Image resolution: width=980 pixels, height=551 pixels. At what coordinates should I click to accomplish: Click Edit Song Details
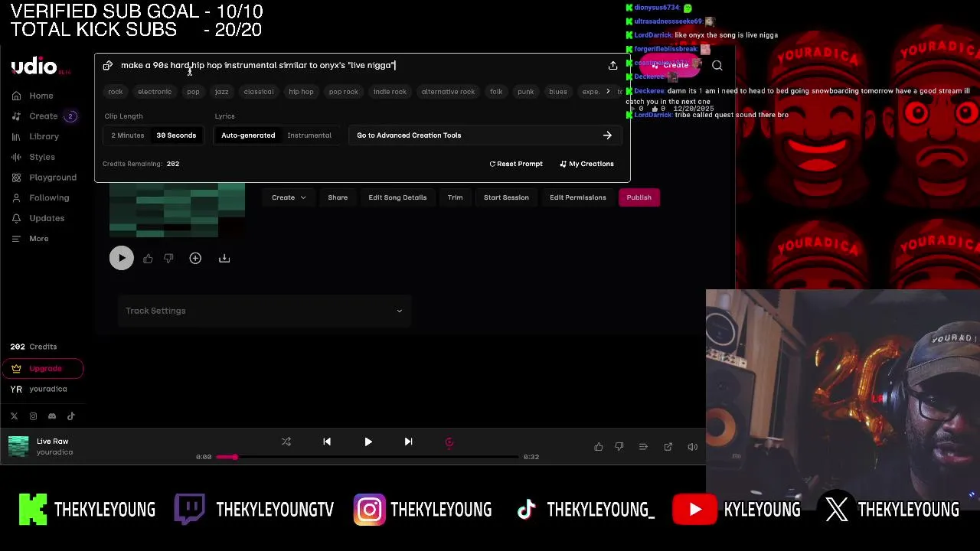coord(397,197)
